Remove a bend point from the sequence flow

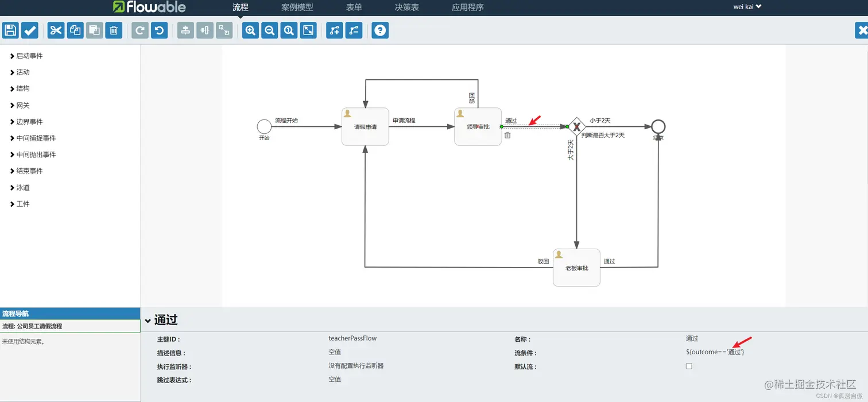point(354,30)
